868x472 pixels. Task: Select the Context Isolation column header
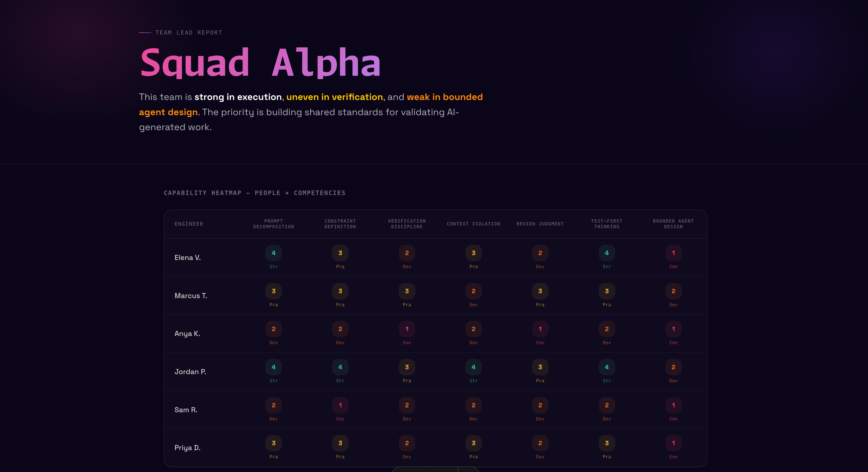tap(473, 224)
